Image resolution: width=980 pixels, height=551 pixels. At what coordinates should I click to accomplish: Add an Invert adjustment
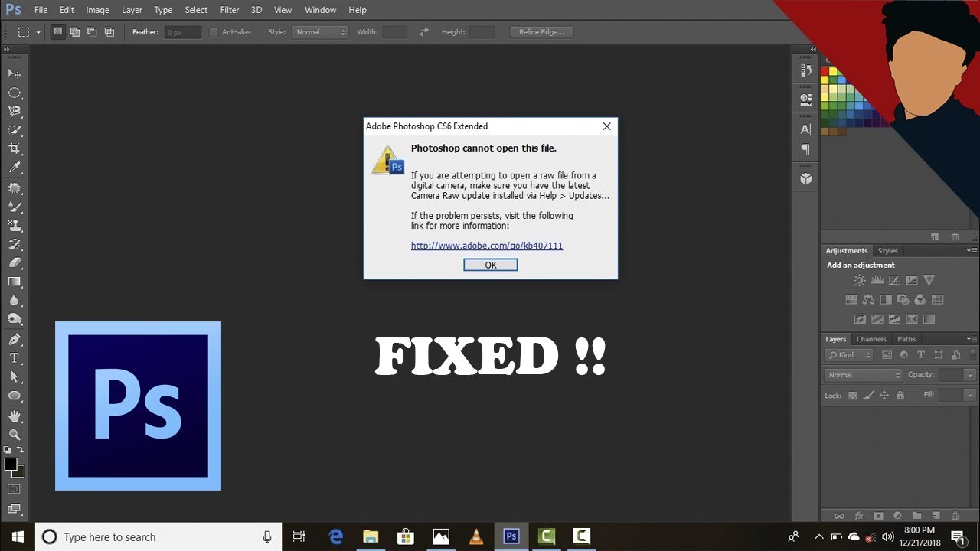tap(860, 319)
